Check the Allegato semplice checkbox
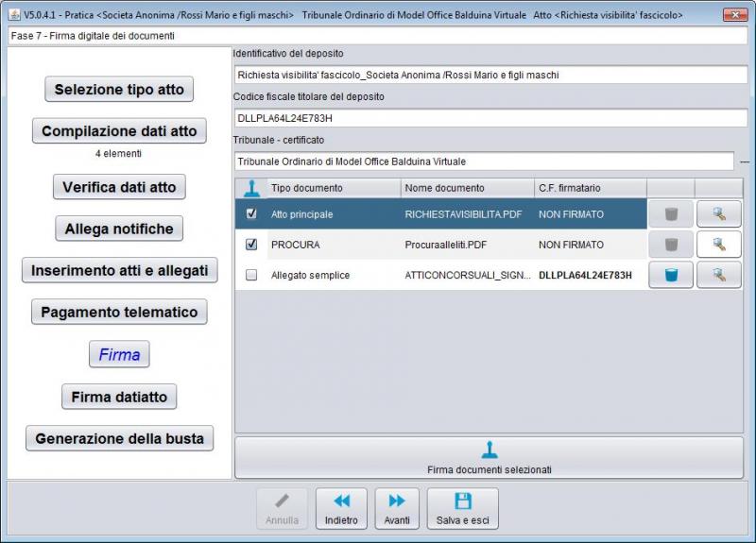The image size is (756, 543). coord(251,275)
